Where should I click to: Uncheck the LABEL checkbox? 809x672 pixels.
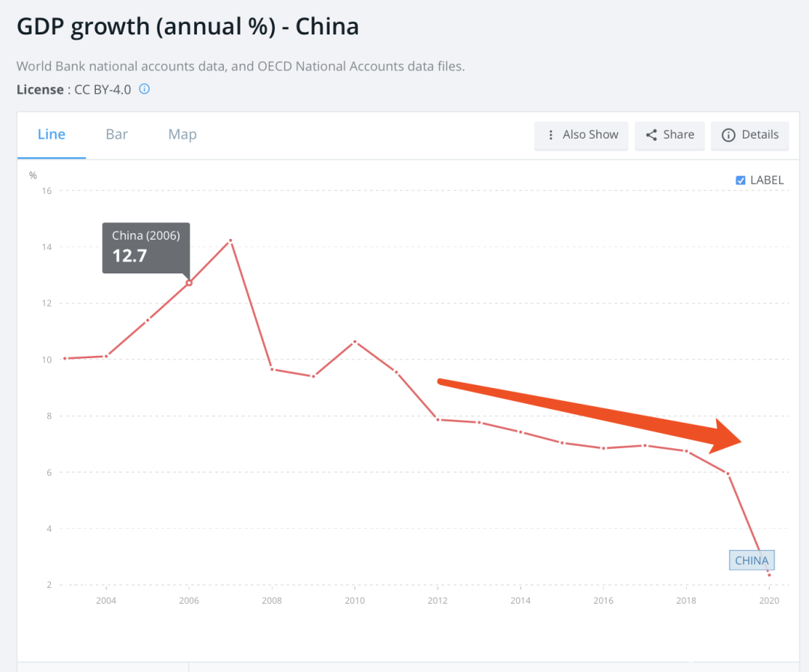coord(741,180)
